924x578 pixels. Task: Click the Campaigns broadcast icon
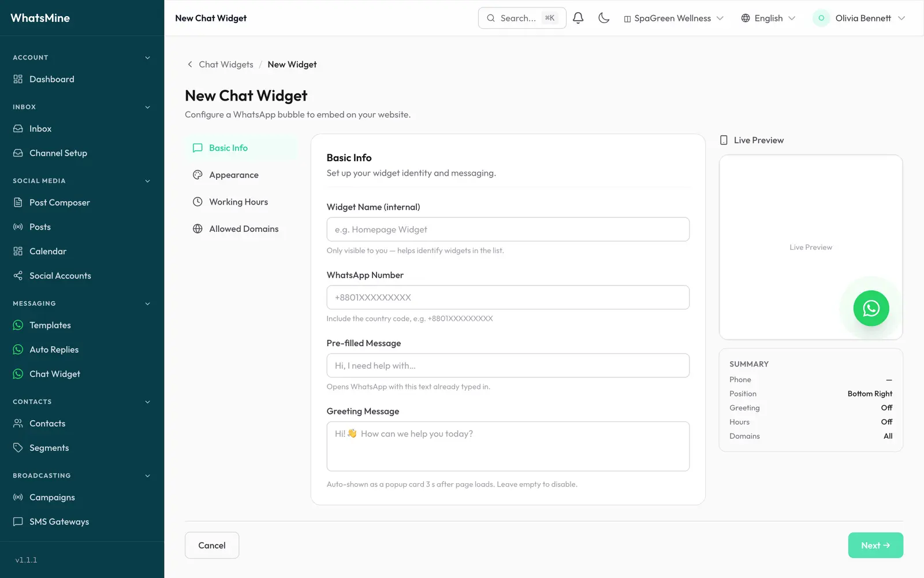[18, 498]
